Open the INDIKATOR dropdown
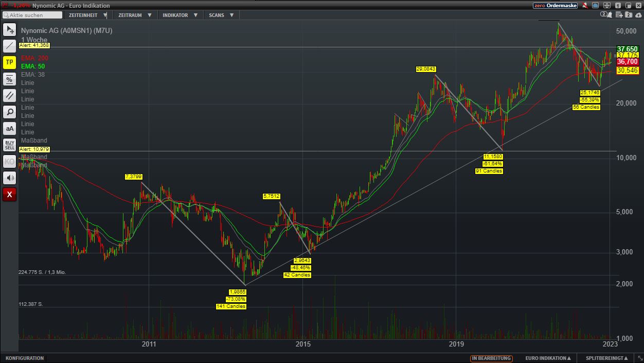The width and height of the screenshot is (644, 363). 180,15
